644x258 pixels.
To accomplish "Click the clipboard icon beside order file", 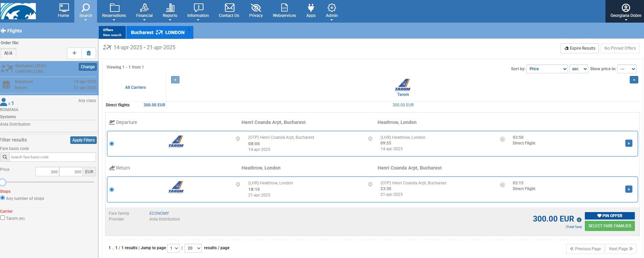I will pos(89,53).
